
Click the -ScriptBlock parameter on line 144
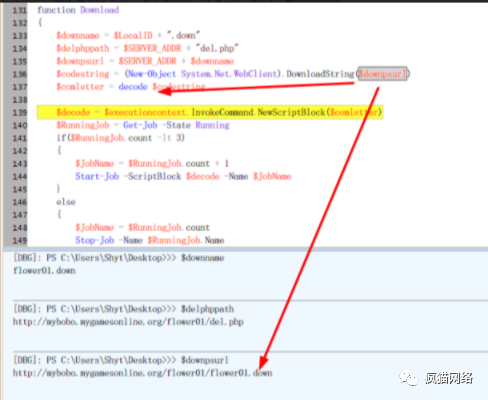[152, 176]
